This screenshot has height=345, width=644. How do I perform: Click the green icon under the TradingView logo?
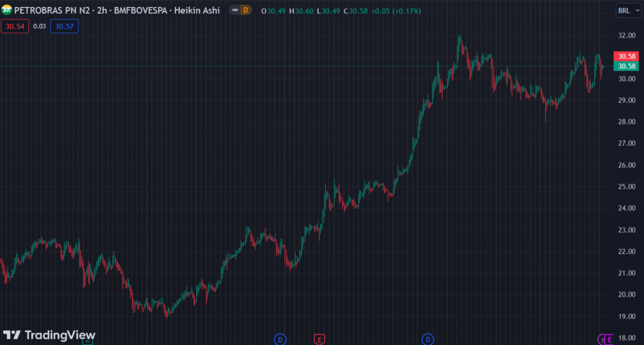(88, 341)
